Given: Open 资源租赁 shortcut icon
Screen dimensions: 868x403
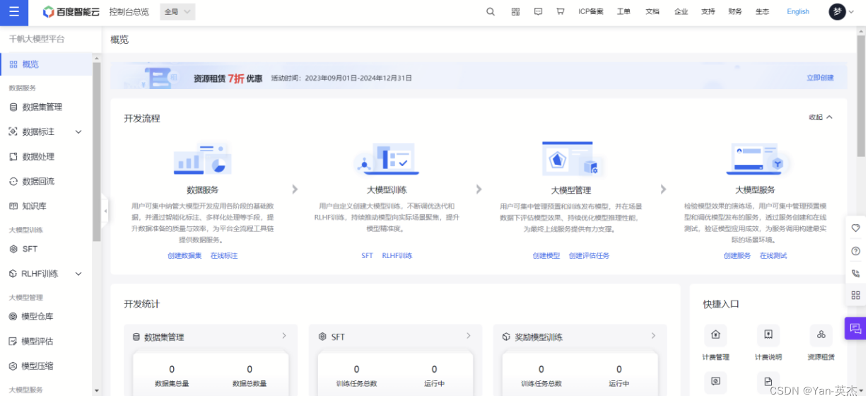Looking at the screenshot, I should pos(821,335).
